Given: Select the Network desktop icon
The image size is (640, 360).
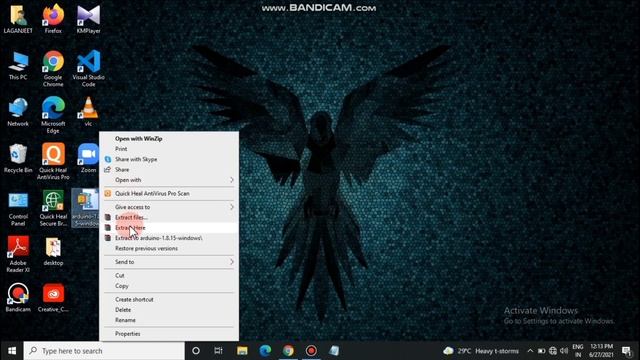Looking at the screenshot, I should pos(18,112).
